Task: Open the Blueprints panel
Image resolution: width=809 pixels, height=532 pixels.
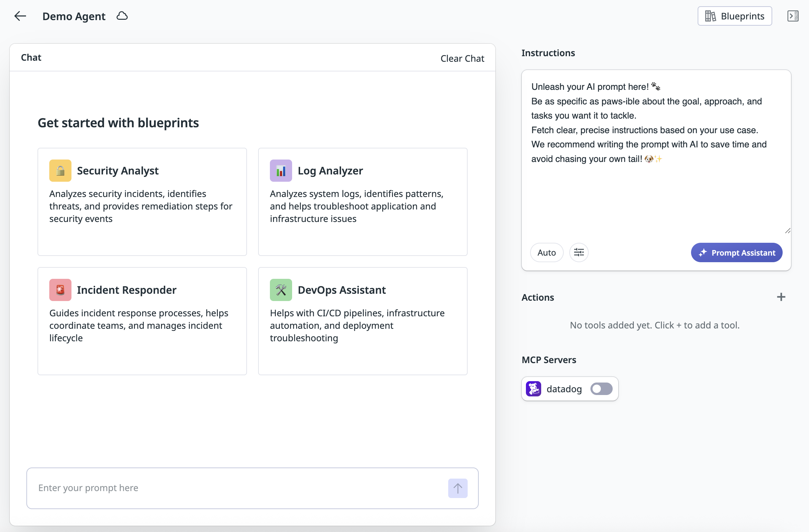Action: click(734, 16)
